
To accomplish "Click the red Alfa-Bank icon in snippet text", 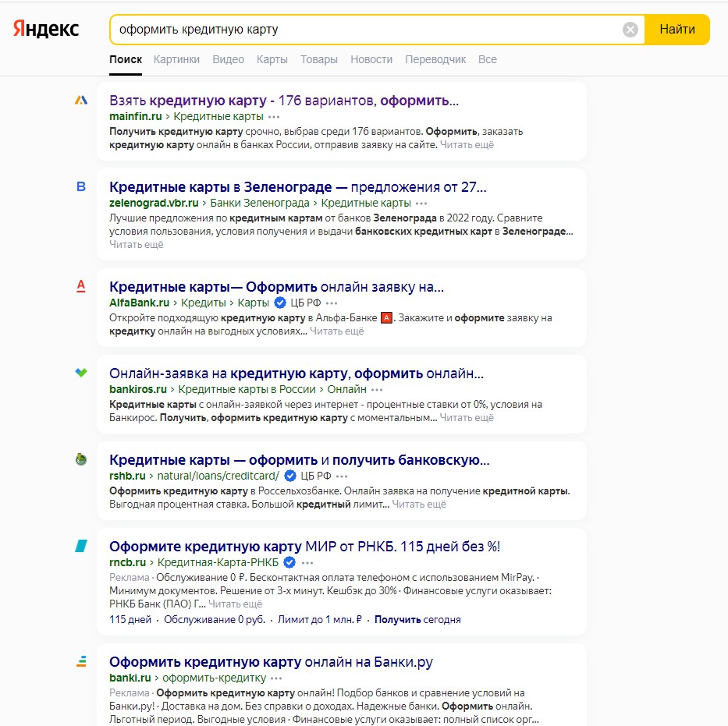I will tap(386, 318).
